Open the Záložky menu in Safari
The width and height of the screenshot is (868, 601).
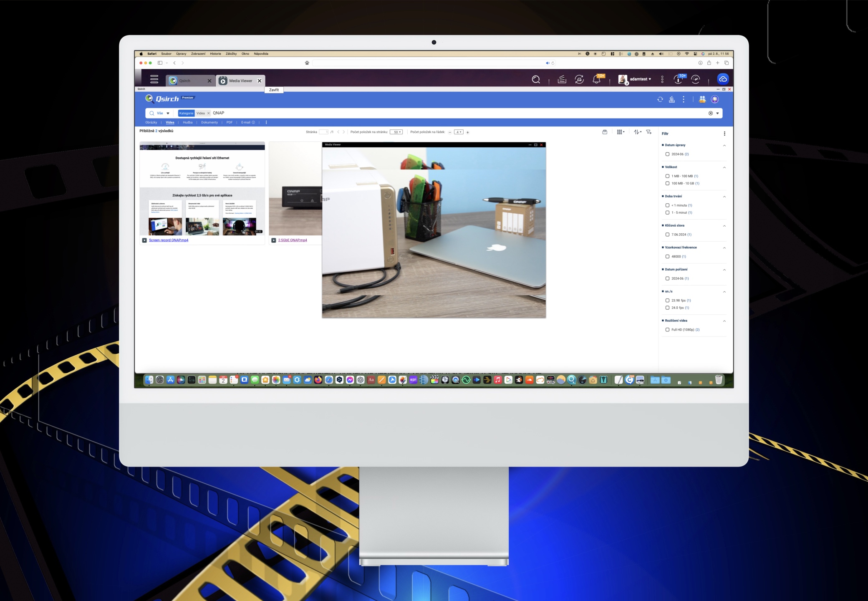tap(231, 53)
